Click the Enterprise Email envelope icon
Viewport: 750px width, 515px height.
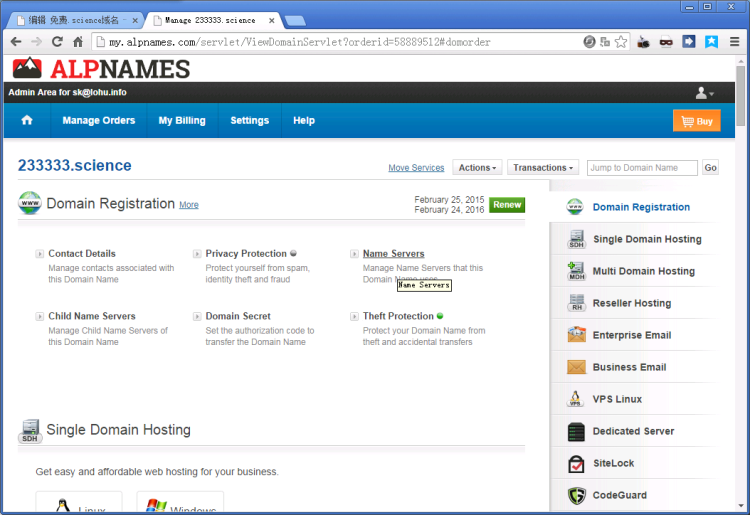tap(576, 335)
